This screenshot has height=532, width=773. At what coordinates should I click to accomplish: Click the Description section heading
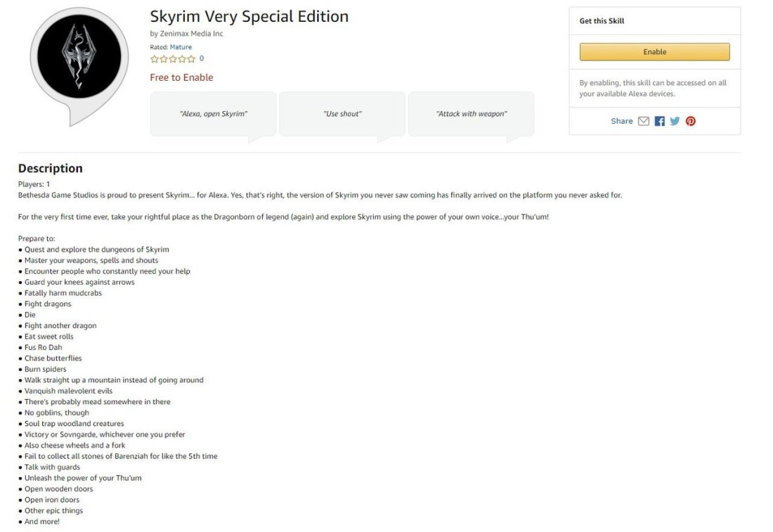click(50, 168)
